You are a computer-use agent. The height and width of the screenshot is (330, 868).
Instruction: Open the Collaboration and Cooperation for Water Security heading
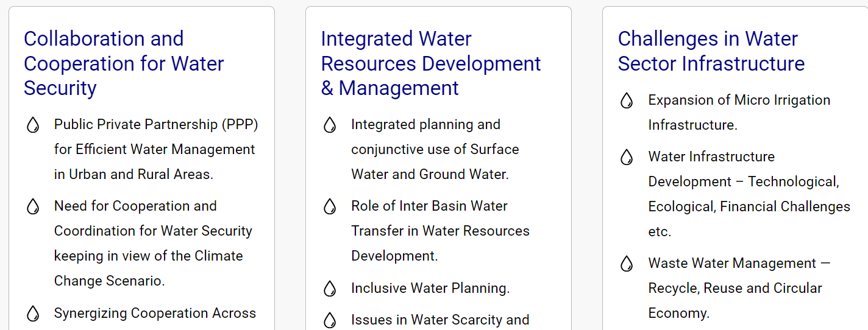(x=124, y=63)
